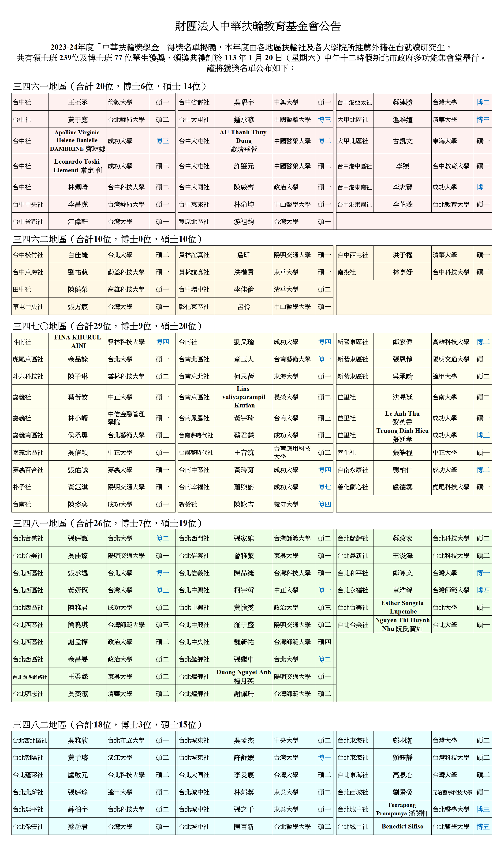Screen dimensions: 504x847
Task: Select the name 洪楷貴
Action: coord(243,272)
